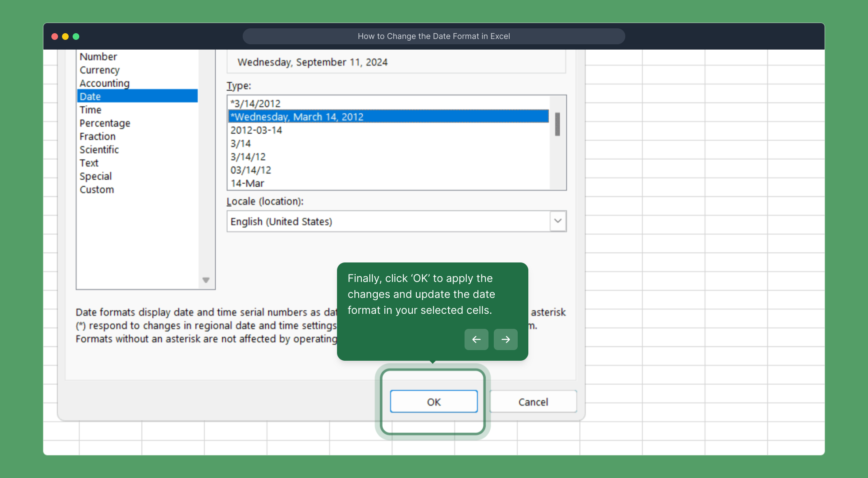
Task: Pick the 2012-03-14 date type
Action: pyautogui.click(x=256, y=130)
